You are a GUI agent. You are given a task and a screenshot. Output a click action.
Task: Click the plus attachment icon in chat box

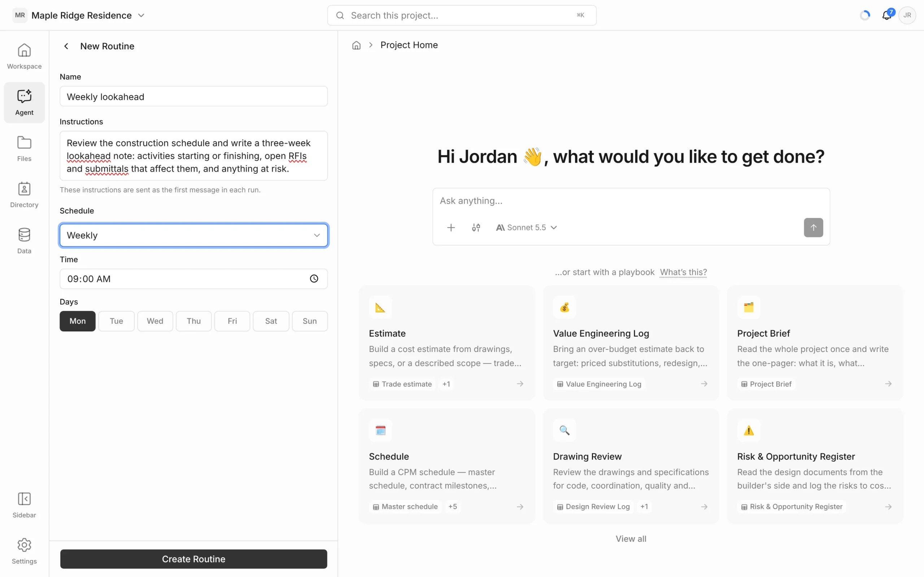(x=451, y=228)
